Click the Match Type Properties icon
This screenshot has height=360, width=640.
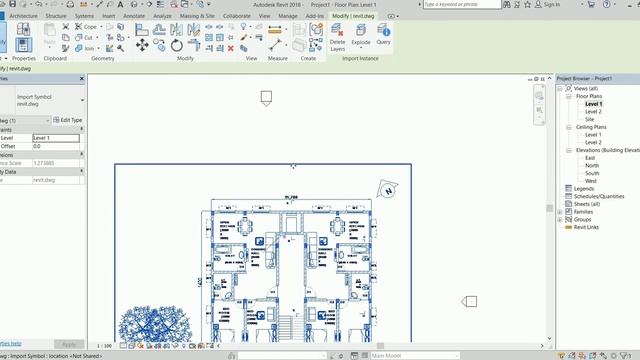tap(65, 48)
